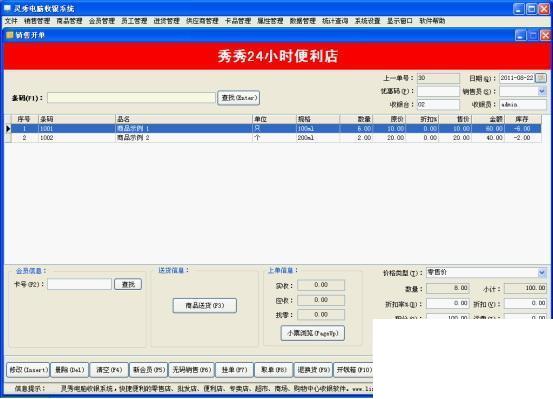Viewport: 553px width, 399px height.
Task: Click the 优惠码 input field
Action: coord(438,91)
